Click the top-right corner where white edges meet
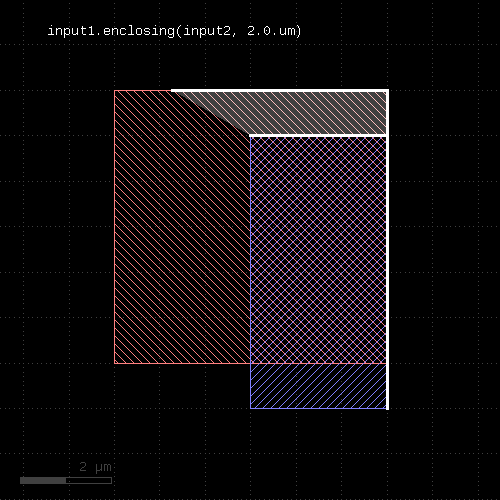Viewport: 500px width, 500px height. click(x=387, y=90)
